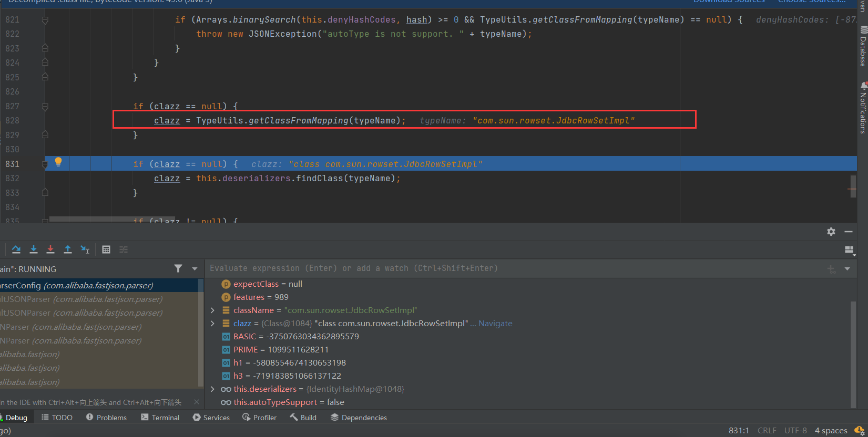Select the ParserConfig stack frame

click(99, 285)
